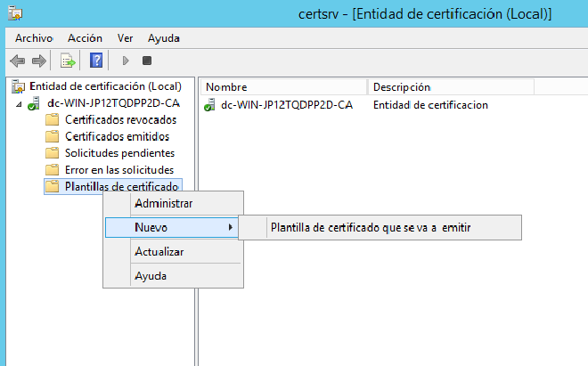The width and height of the screenshot is (588, 366).
Task: Open the Archivo menu
Action: [x=34, y=38]
